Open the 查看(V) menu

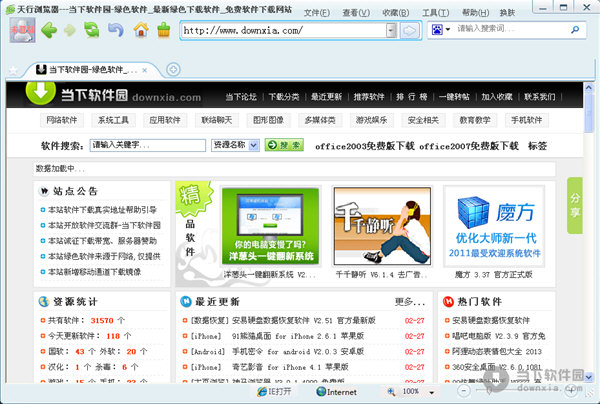click(356, 13)
